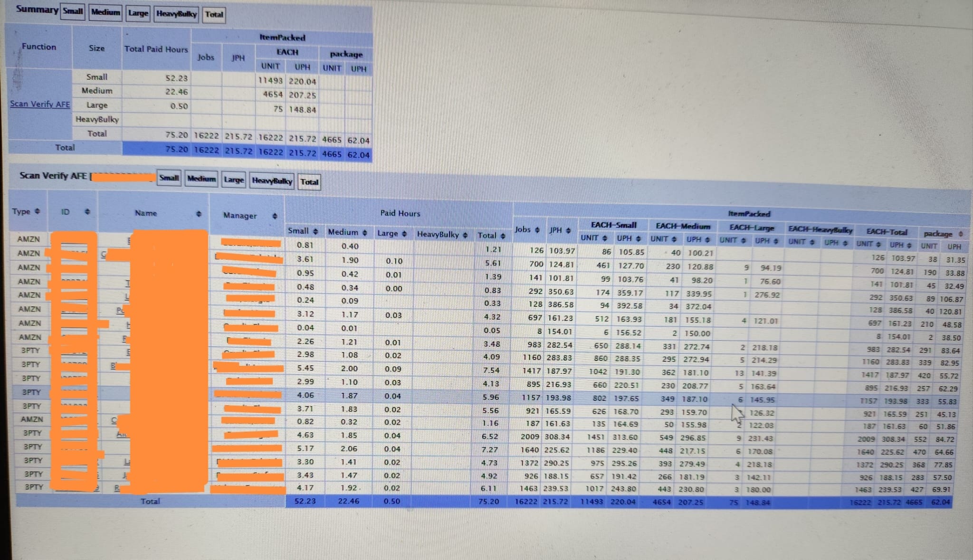The image size is (973, 560).
Task: Select Large tab in Summary section
Action: [x=138, y=13]
